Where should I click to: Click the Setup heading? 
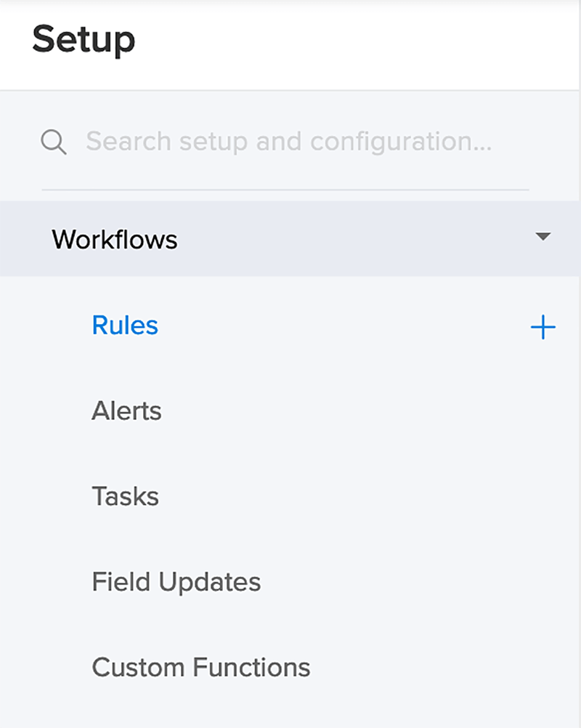coord(84,40)
